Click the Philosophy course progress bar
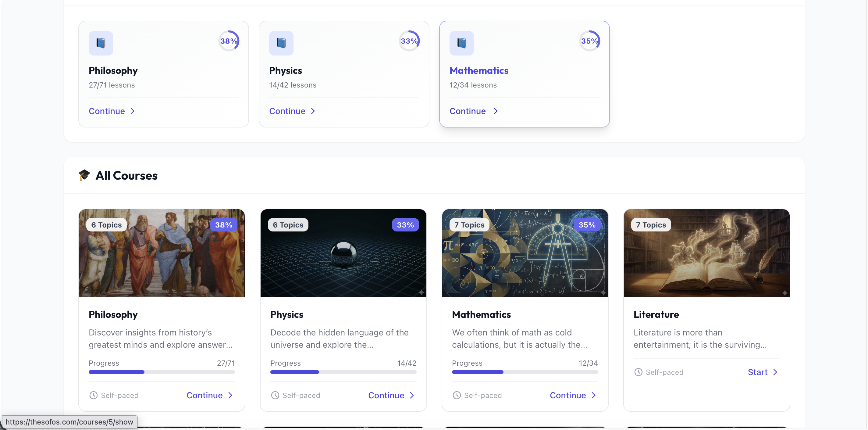The image size is (868, 430). [162, 372]
